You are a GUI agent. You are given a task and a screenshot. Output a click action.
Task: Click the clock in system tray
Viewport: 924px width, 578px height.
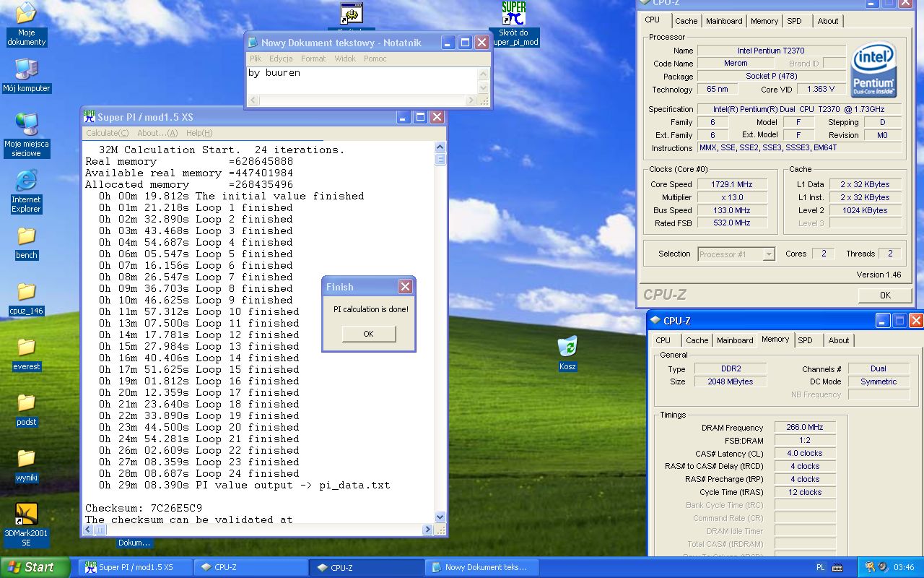(904, 567)
